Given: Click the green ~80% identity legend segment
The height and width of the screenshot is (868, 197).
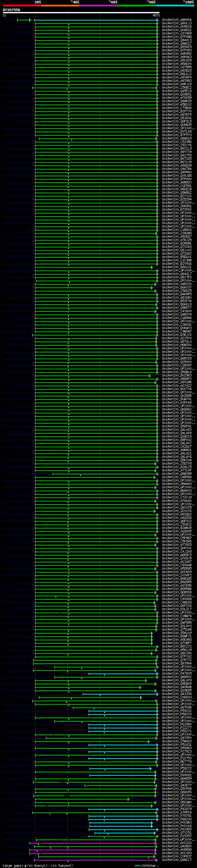Looking at the screenshot, I should 137,6.
